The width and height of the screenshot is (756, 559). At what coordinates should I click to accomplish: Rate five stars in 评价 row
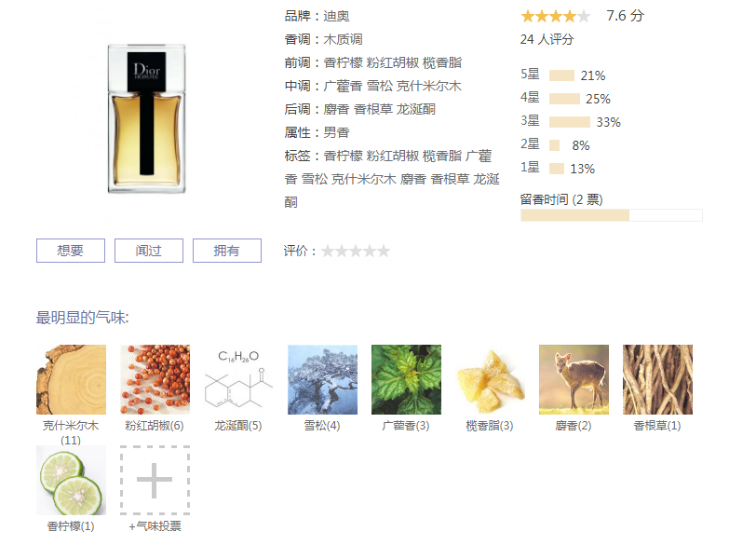(384, 251)
